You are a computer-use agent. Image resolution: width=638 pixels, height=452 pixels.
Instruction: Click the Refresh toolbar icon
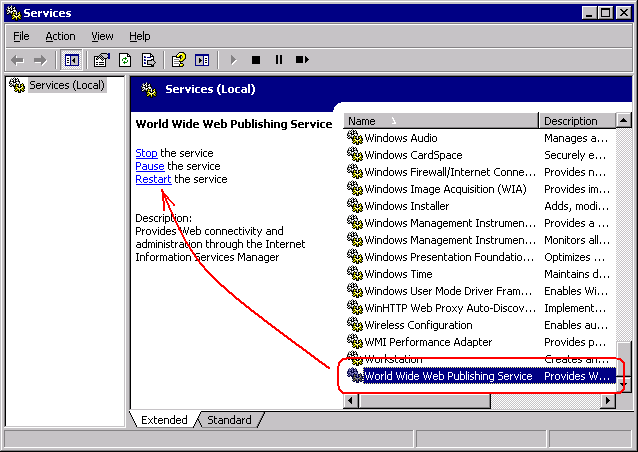(125, 60)
